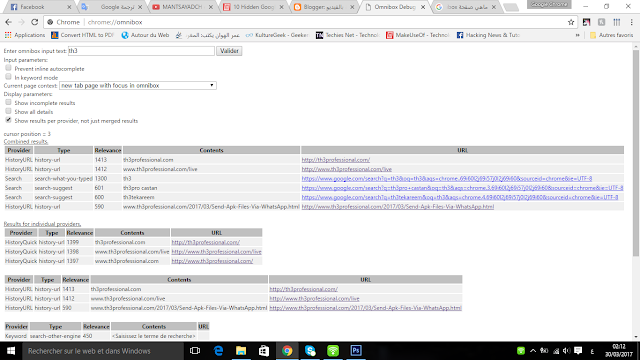This screenshot has height=360, width=640.
Task: Bookmark this page with the star icon
Action: point(571,22)
